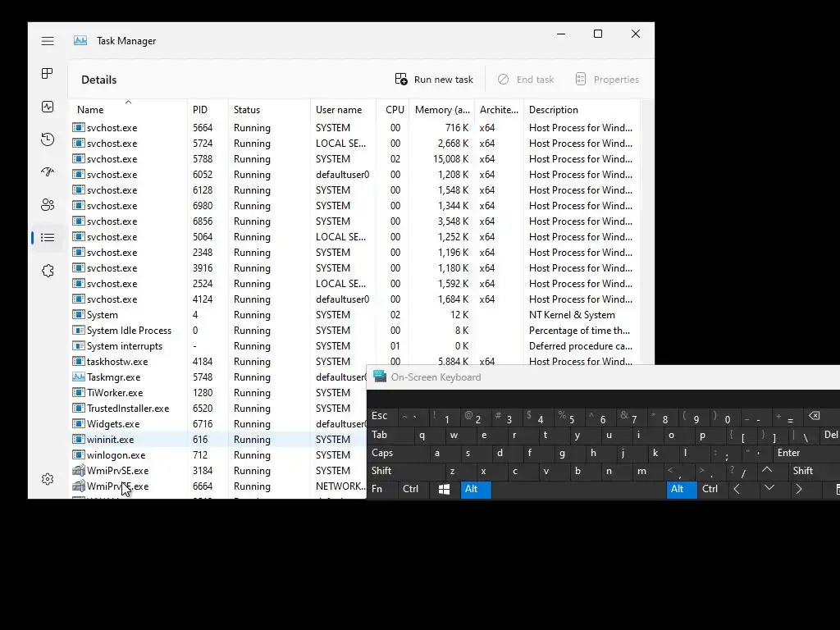This screenshot has width=840, height=630.
Task: Select the svchost.exe row with PID 6052
Action: tap(354, 175)
